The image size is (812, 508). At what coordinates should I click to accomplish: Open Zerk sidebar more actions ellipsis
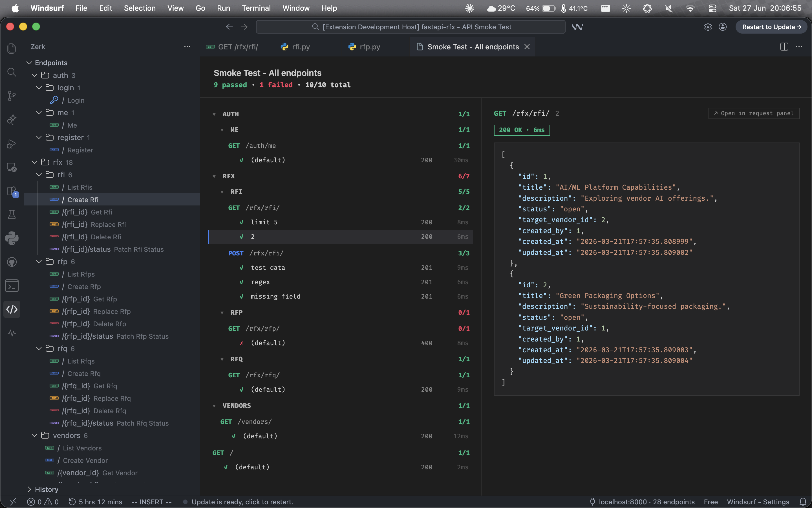pyautogui.click(x=187, y=47)
